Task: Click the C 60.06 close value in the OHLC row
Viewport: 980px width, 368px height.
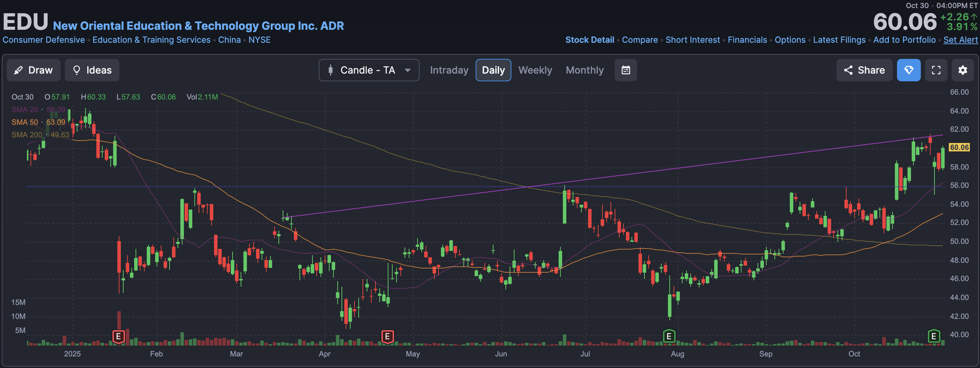Action: point(163,97)
